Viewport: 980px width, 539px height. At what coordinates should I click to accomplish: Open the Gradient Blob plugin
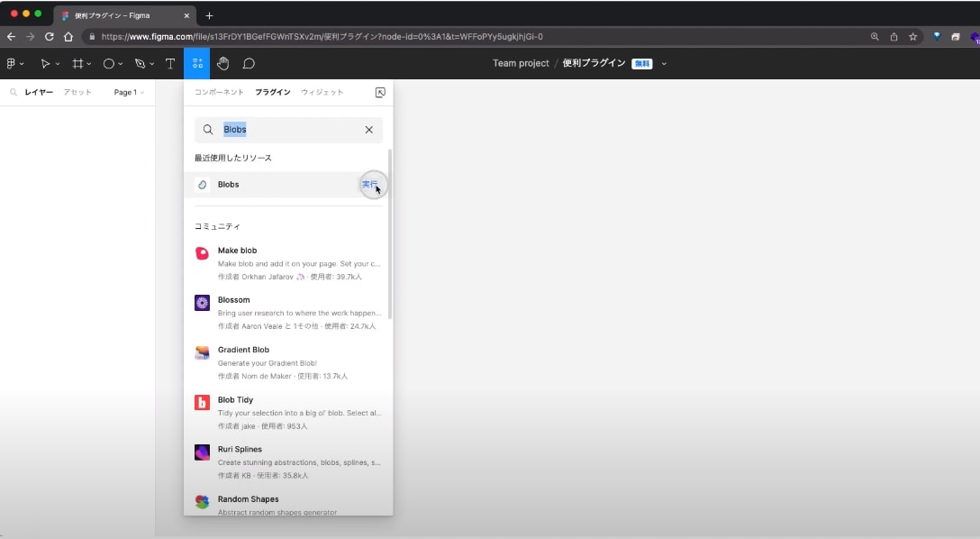click(x=288, y=362)
